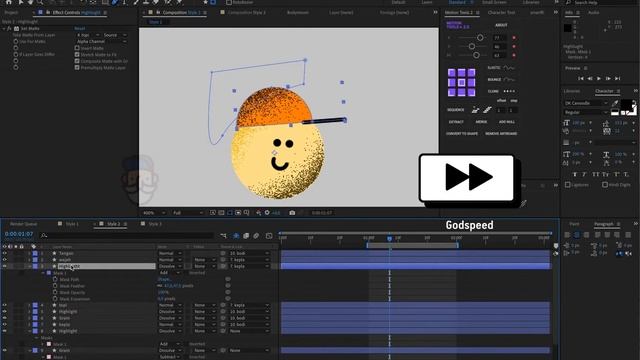Click the Mask Feather stopwatch icon
640x360 pixels.
pyautogui.click(x=55, y=286)
